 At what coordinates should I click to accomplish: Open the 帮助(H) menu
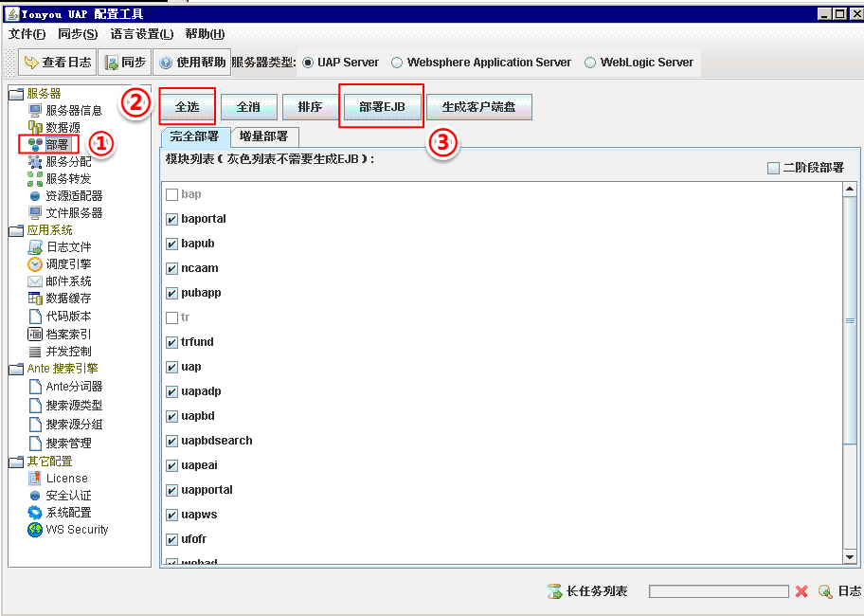205,34
